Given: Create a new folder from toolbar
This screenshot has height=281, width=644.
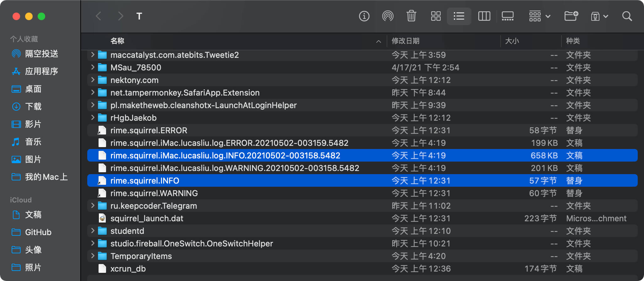Looking at the screenshot, I should (x=571, y=16).
